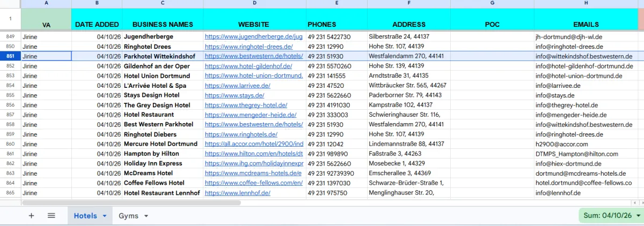Select email DTMPS_Hampton@hilton.com
Image resolution: width=644 pixels, height=226 pixels.
[x=586, y=154]
